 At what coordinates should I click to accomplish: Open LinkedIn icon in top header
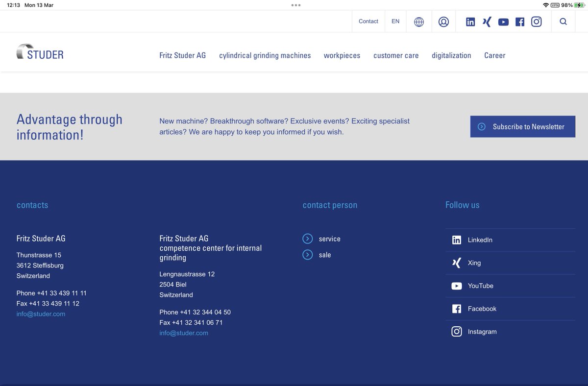click(x=470, y=22)
